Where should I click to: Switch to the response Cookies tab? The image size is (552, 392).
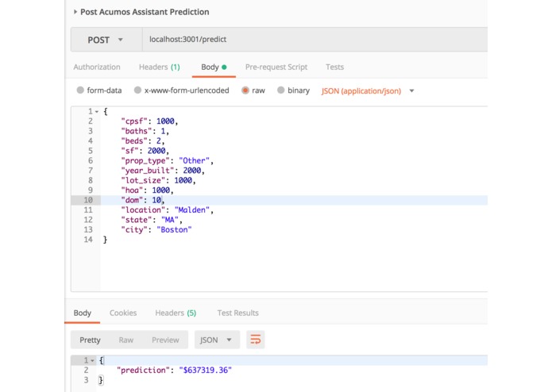[x=123, y=313]
